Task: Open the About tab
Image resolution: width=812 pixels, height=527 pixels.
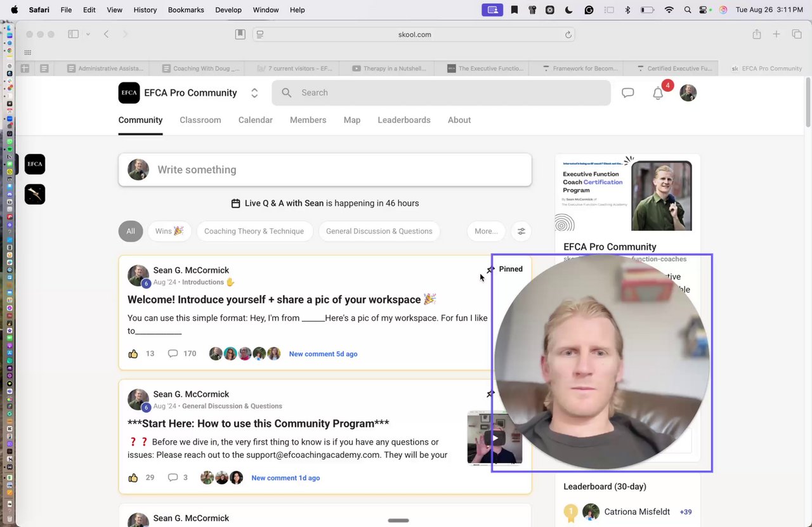Action: pyautogui.click(x=459, y=120)
